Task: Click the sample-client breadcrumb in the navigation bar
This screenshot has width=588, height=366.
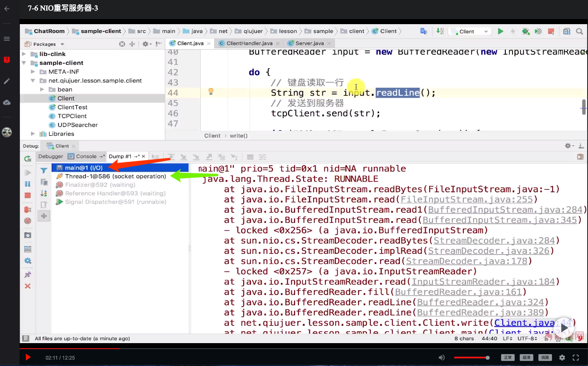Action: 97,31
